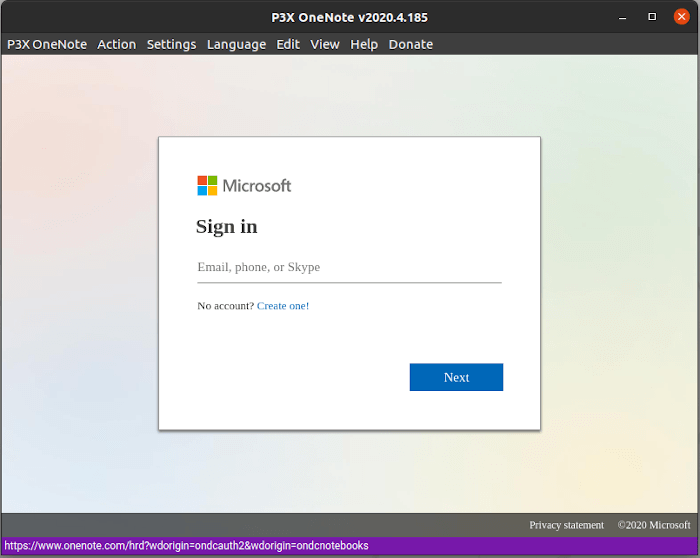
Task: Open the Donate menu
Action: click(x=411, y=45)
